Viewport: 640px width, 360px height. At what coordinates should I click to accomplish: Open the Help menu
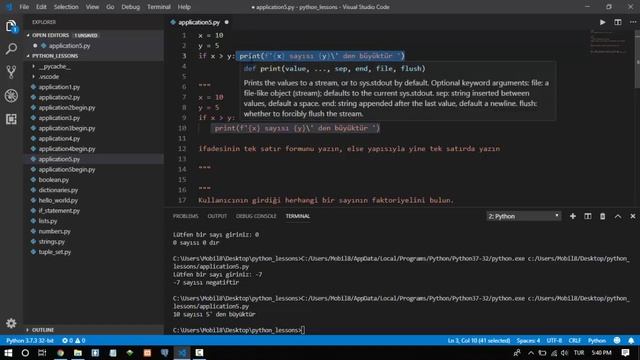(x=184, y=7)
